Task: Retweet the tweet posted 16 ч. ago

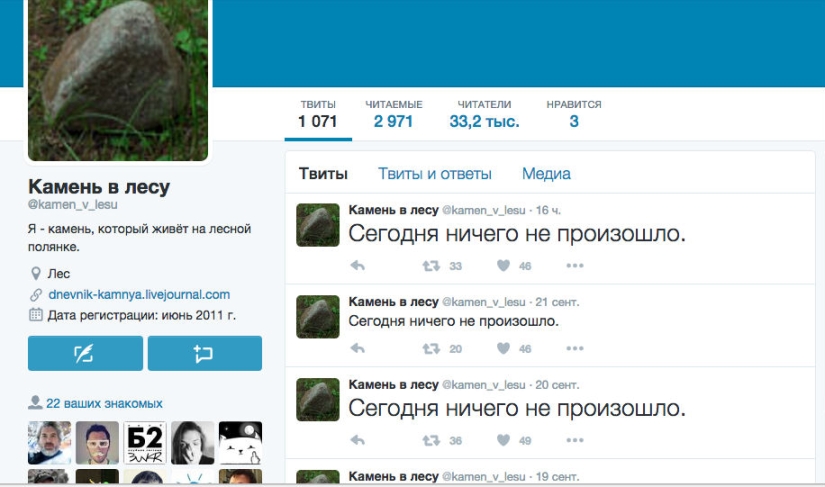Action: (x=431, y=266)
